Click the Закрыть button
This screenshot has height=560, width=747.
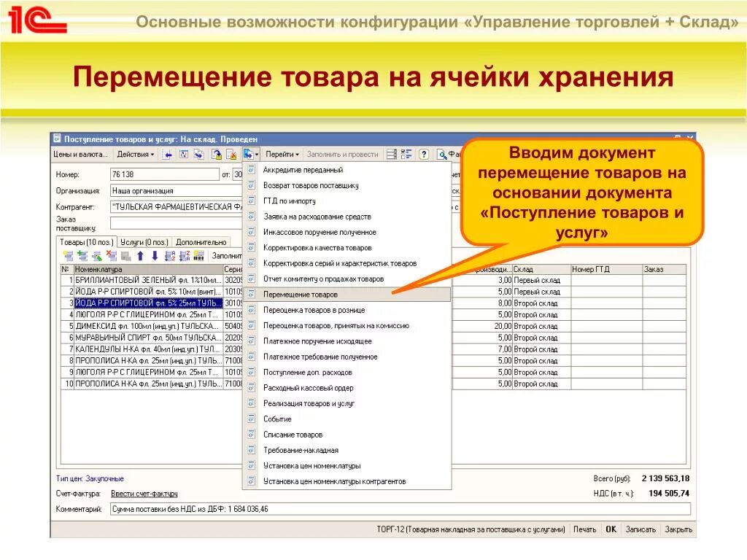pos(678,529)
